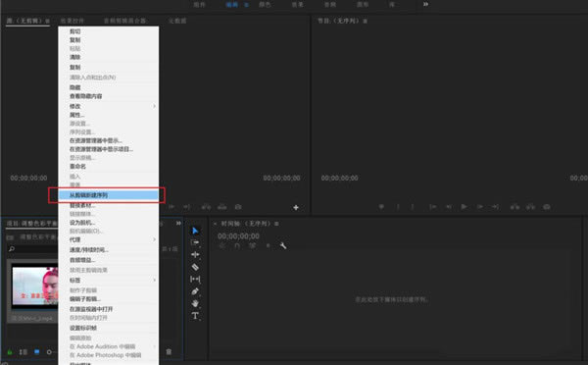
Task: Open the Program panel menu icon
Action: pos(365,21)
